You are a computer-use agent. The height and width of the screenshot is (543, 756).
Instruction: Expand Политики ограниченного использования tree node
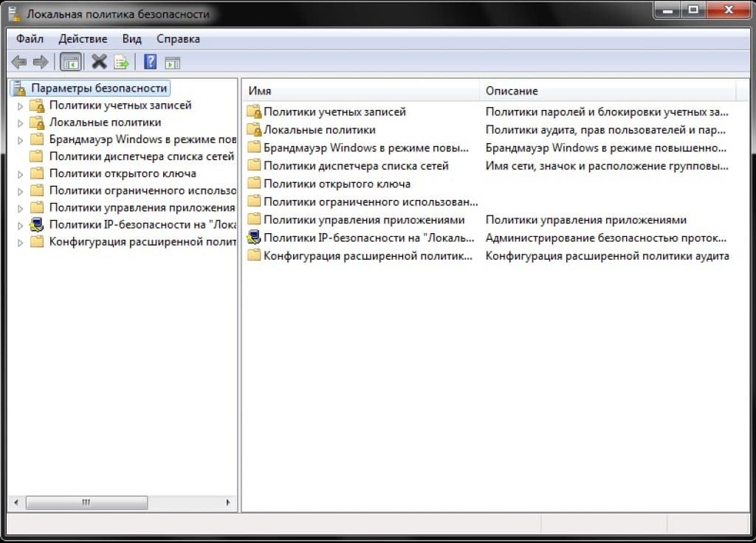coord(20,191)
